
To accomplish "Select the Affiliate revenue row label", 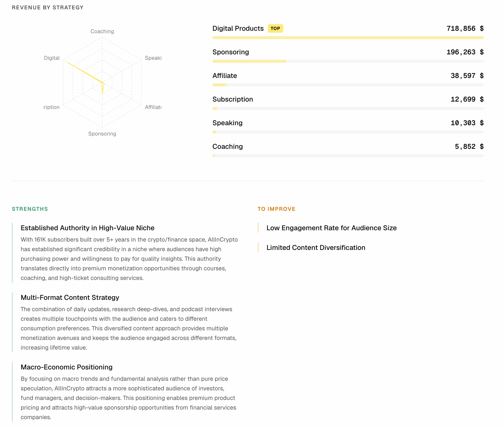I will pos(224,76).
